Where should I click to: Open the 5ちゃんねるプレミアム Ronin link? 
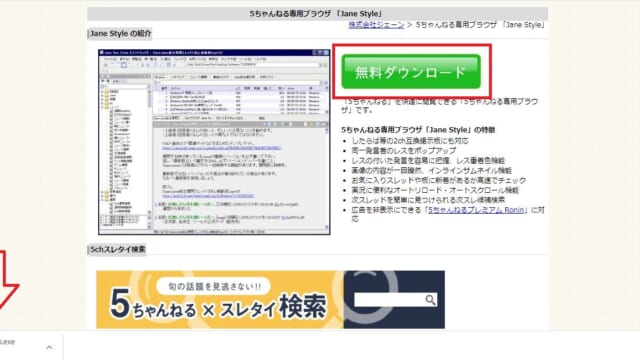coord(476,210)
